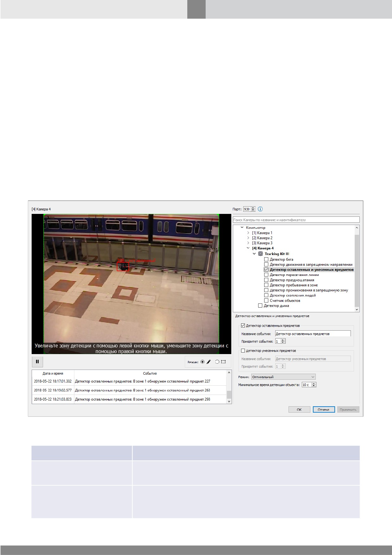The image size is (392, 555).
Task: Expand [3] Камера 3 node
Action: [248, 243]
